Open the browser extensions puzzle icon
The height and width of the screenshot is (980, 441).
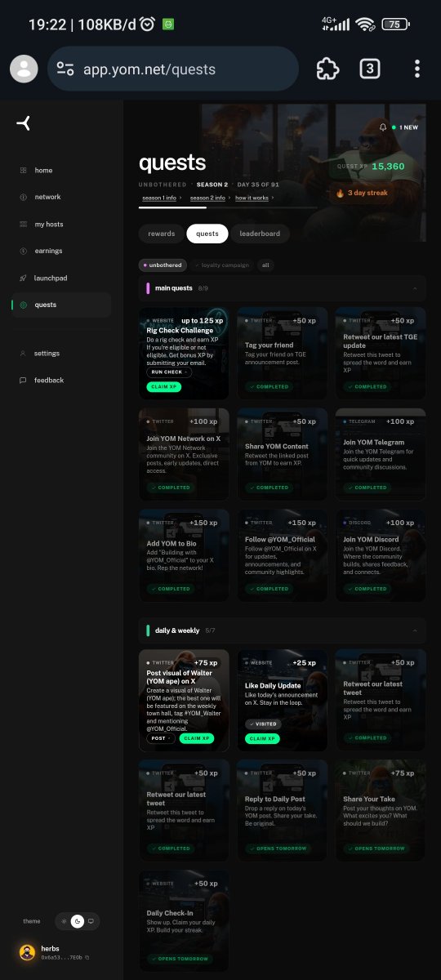tap(327, 69)
